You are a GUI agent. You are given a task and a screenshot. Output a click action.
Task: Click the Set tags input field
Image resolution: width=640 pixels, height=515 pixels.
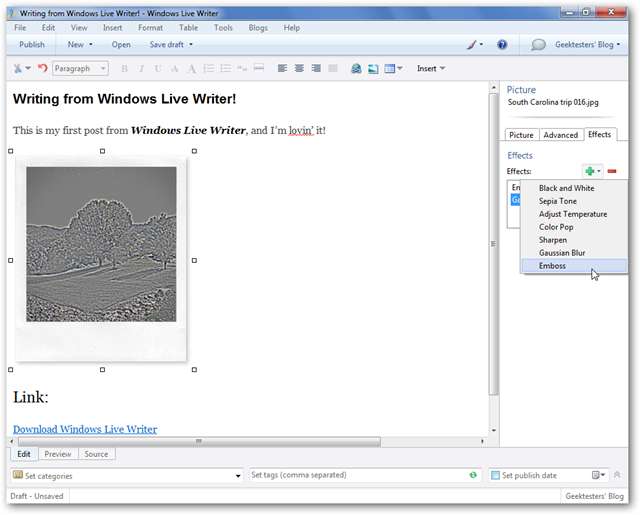tap(355, 476)
